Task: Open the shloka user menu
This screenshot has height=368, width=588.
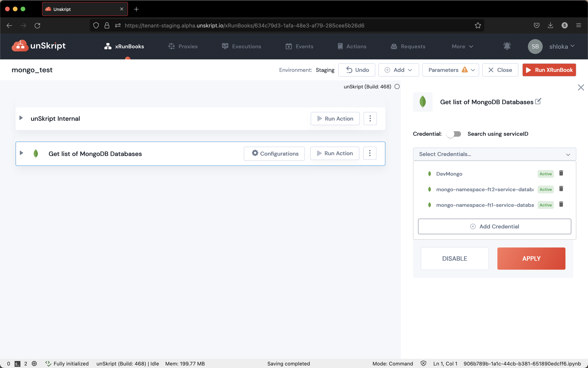Action: click(562, 46)
